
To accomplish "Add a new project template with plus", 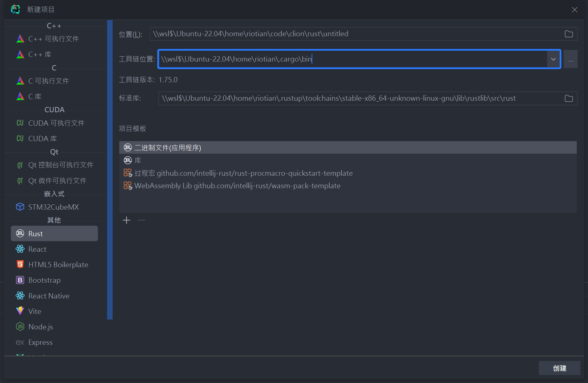I will coord(126,220).
